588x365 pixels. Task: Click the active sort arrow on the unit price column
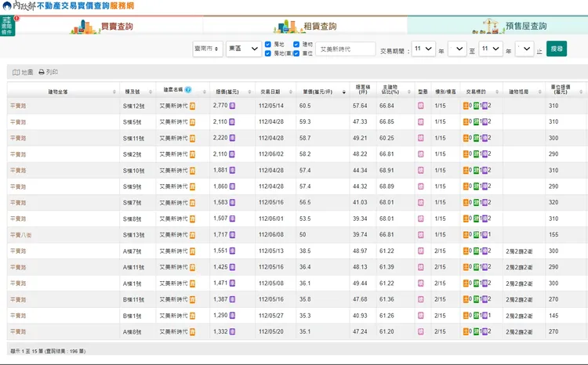(344, 92)
